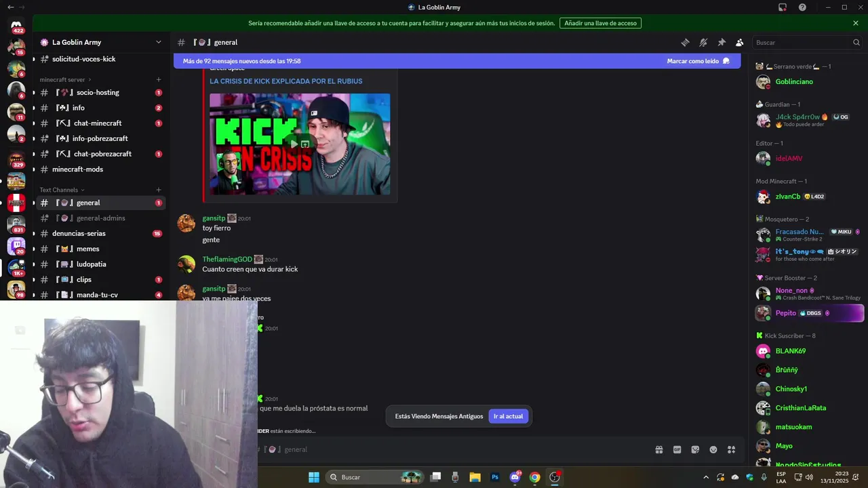This screenshot has width=868, height=488.
Task: Click 'Ir al actual' button
Action: click(508, 416)
